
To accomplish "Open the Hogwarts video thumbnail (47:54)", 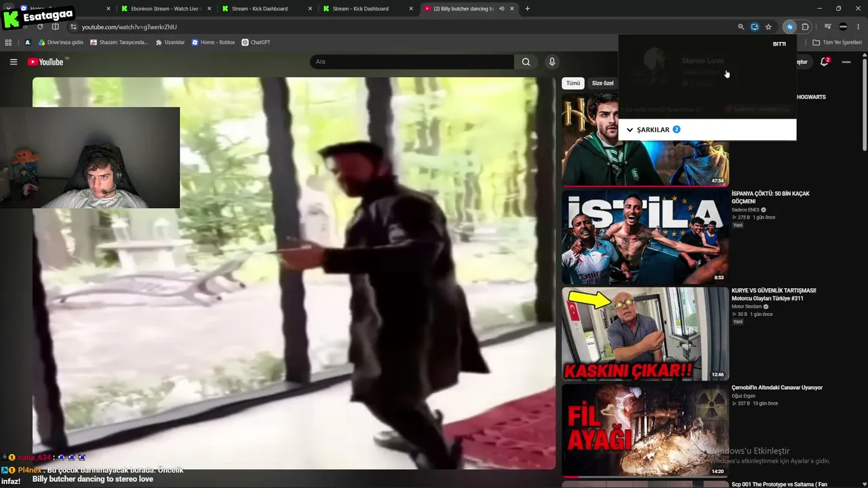I will [645, 140].
